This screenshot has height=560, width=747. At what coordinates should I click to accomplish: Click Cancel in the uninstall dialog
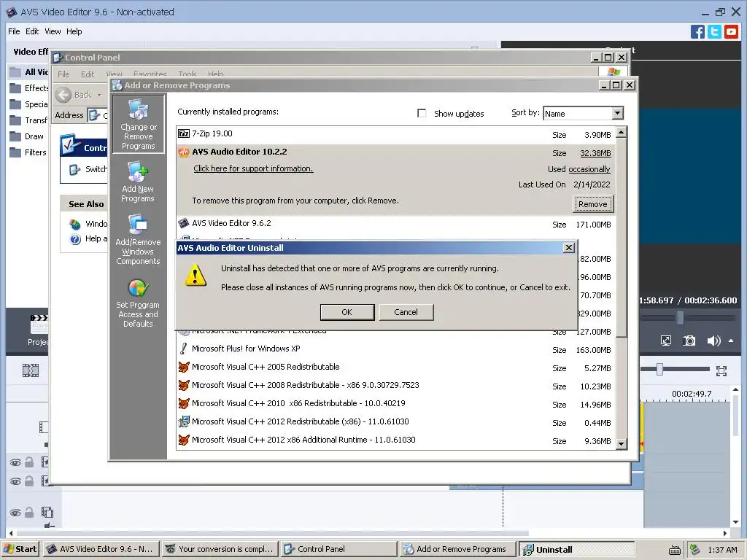tap(406, 312)
